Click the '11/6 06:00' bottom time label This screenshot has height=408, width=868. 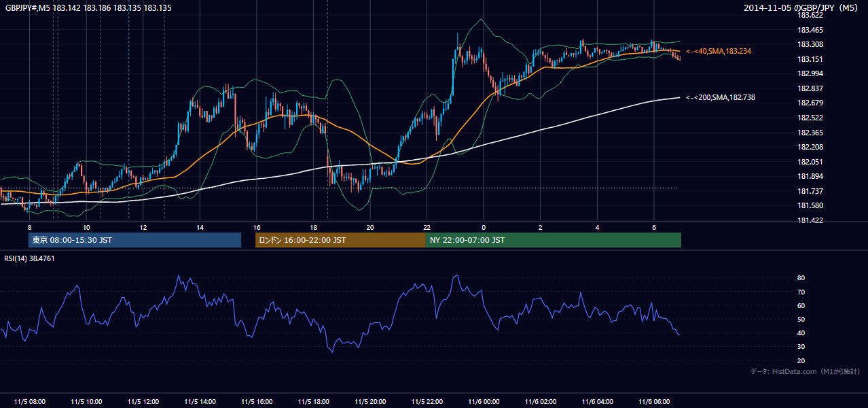coord(653,402)
